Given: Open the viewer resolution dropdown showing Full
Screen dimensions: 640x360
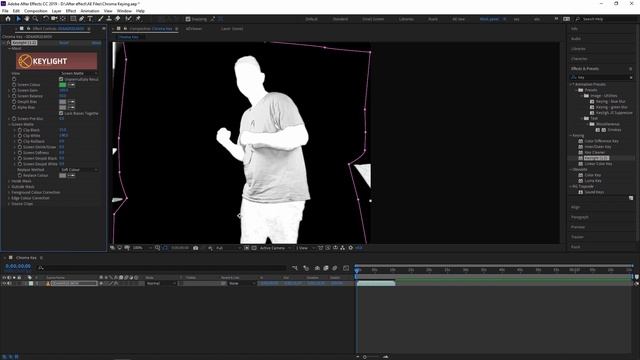Looking at the screenshot, I should [x=227, y=248].
